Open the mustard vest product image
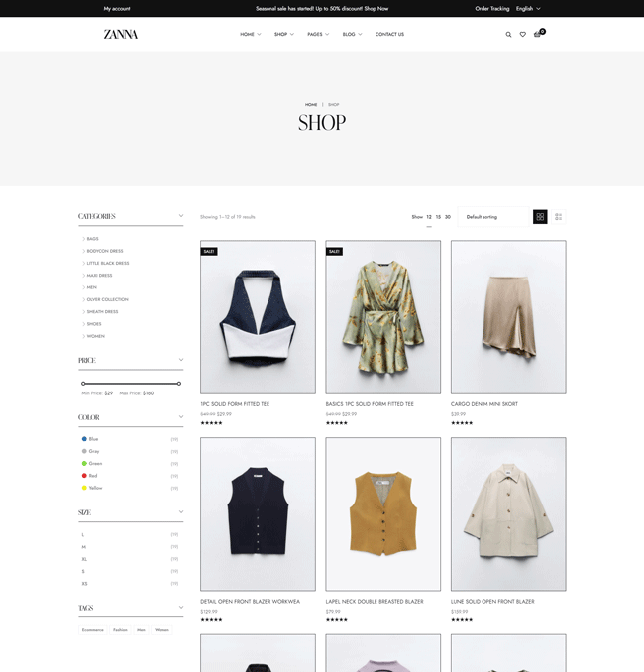The height and width of the screenshot is (672, 644). pos(383,514)
